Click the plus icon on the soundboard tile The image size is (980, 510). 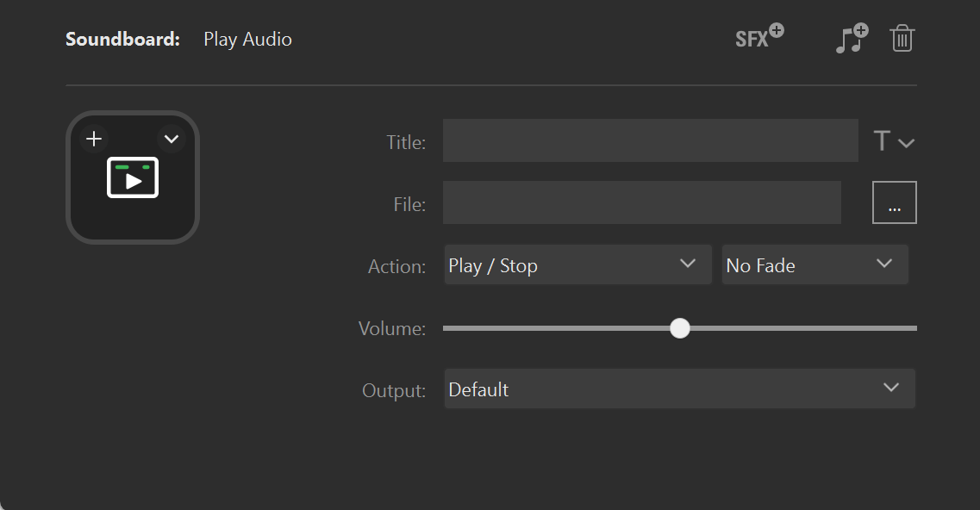pyautogui.click(x=93, y=138)
